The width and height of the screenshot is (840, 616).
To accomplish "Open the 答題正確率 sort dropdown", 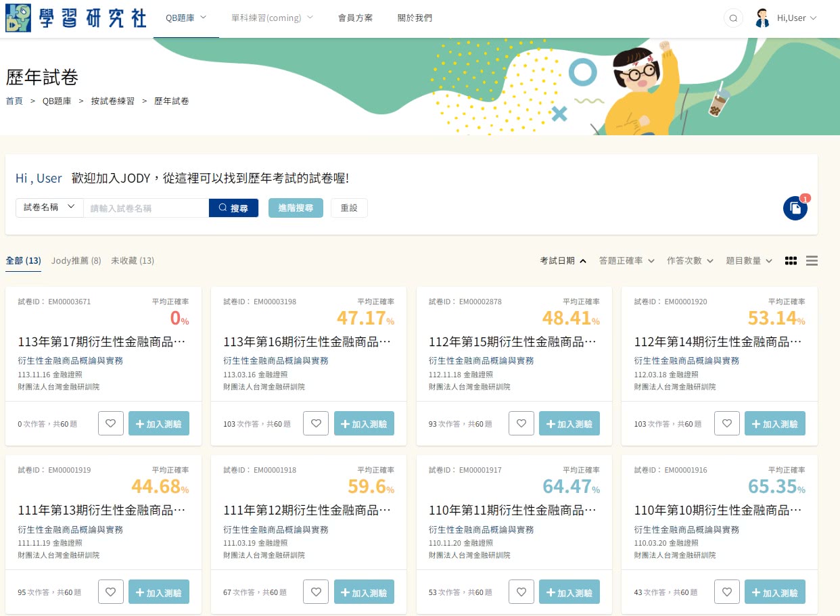I will 626,260.
